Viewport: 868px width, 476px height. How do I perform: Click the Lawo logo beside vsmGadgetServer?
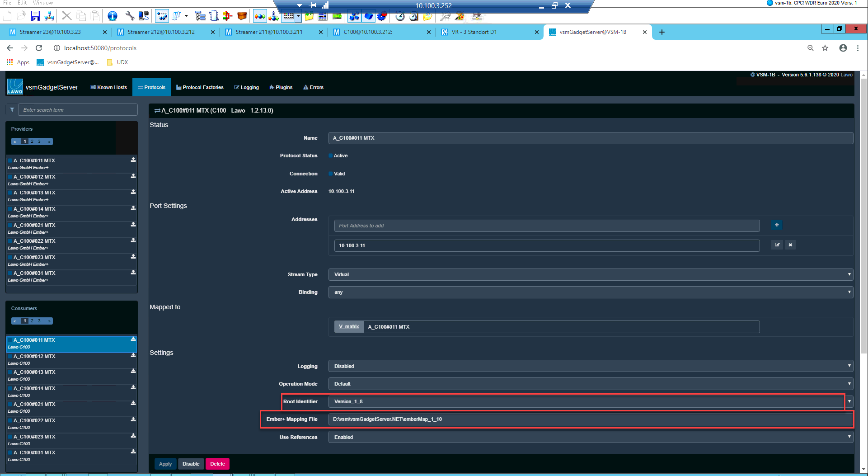[15, 86]
